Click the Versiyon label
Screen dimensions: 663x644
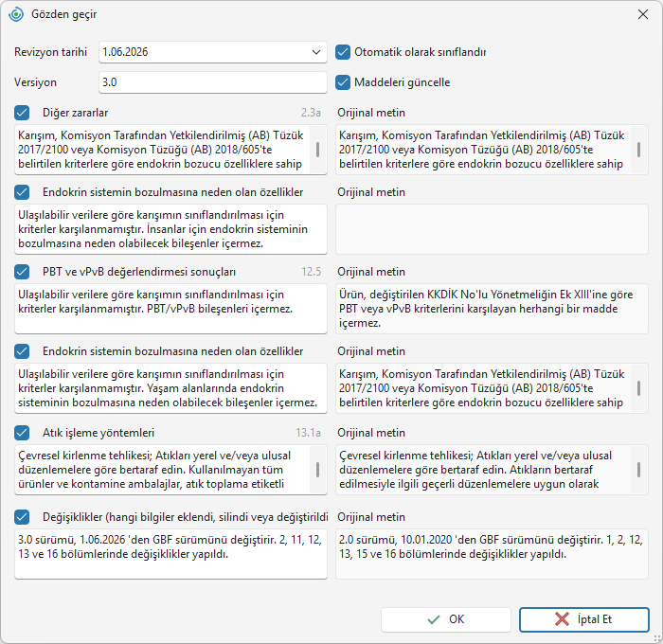(x=36, y=82)
